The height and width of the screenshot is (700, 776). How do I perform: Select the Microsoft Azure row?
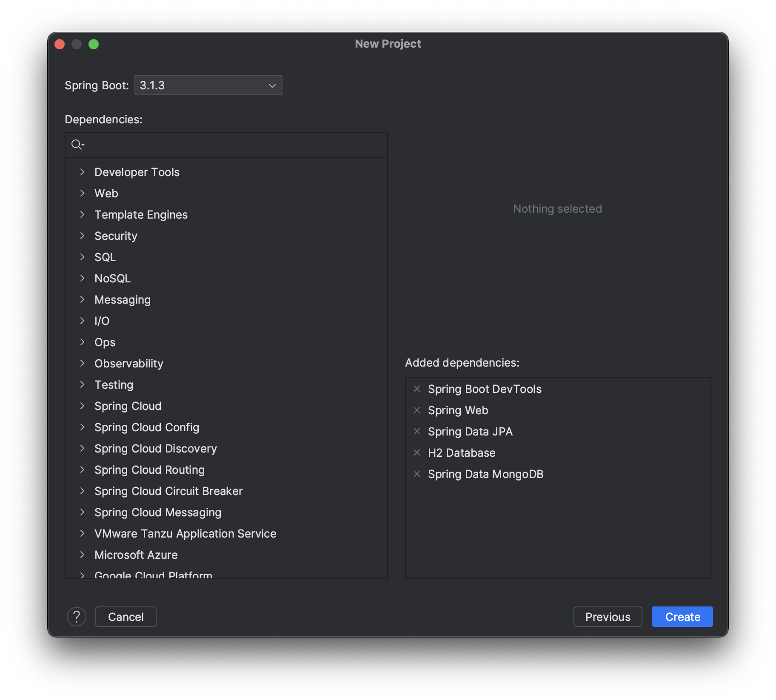click(x=226, y=555)
